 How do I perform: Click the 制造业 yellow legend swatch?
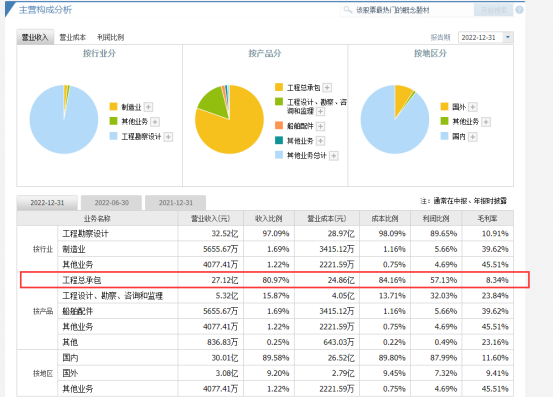pos(113,106)
